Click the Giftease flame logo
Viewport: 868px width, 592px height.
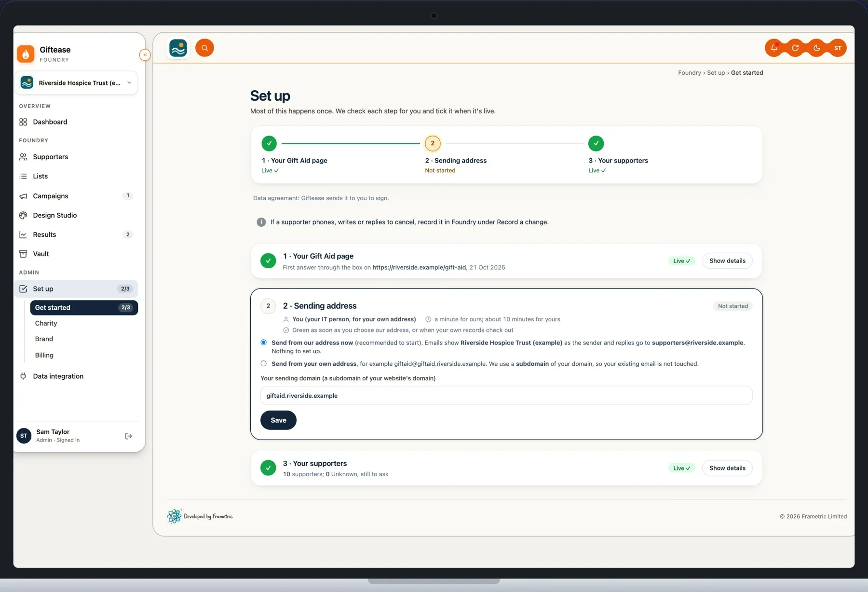[x=26, y=54]
